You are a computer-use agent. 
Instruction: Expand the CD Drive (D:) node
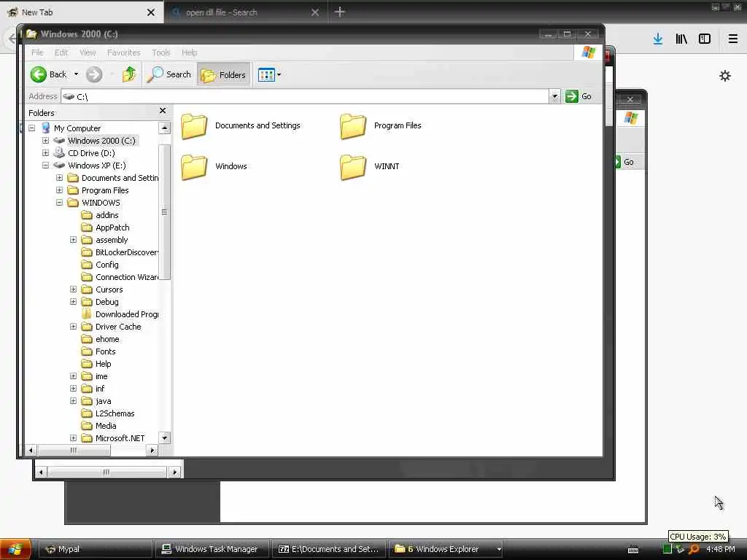[46, 153]
